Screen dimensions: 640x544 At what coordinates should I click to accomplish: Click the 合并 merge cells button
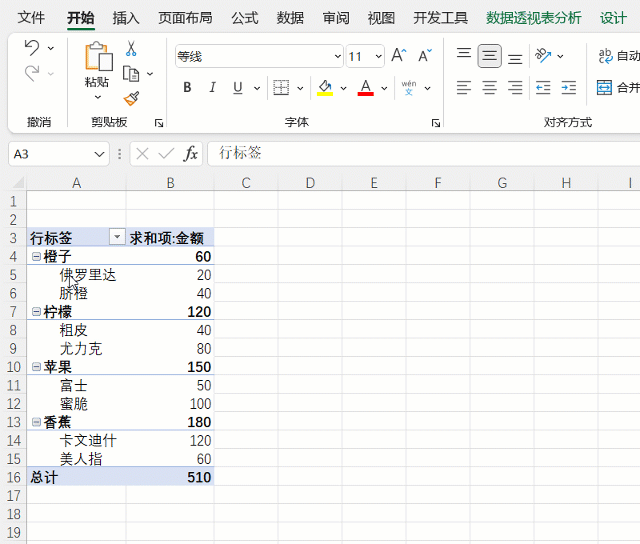(x=617, y=88)
